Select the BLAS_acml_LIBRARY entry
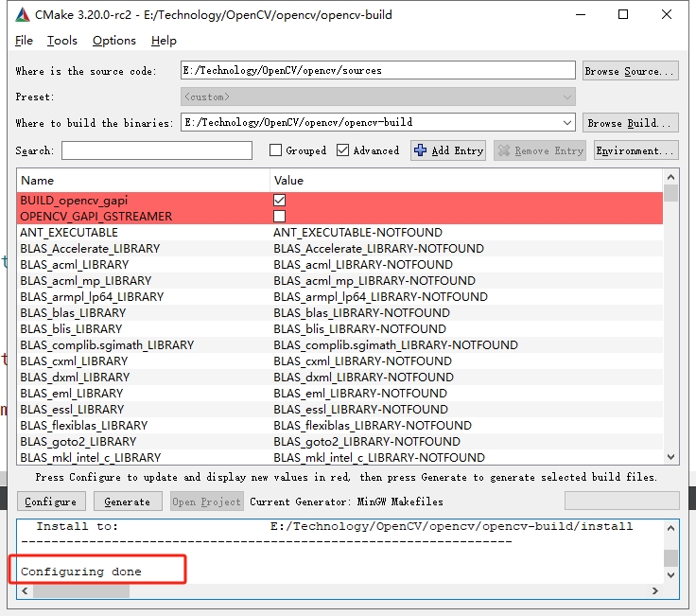696x616 pixels. (75, 265)
